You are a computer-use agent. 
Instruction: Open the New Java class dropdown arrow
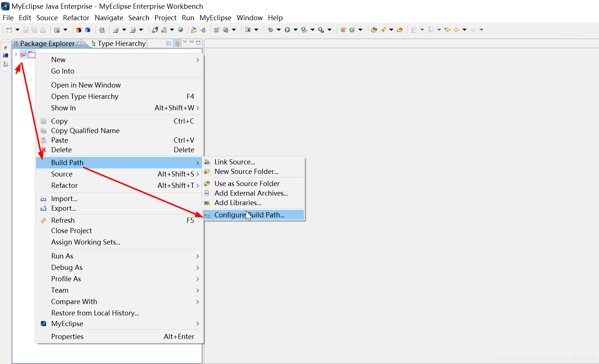[x=360, y=30]
